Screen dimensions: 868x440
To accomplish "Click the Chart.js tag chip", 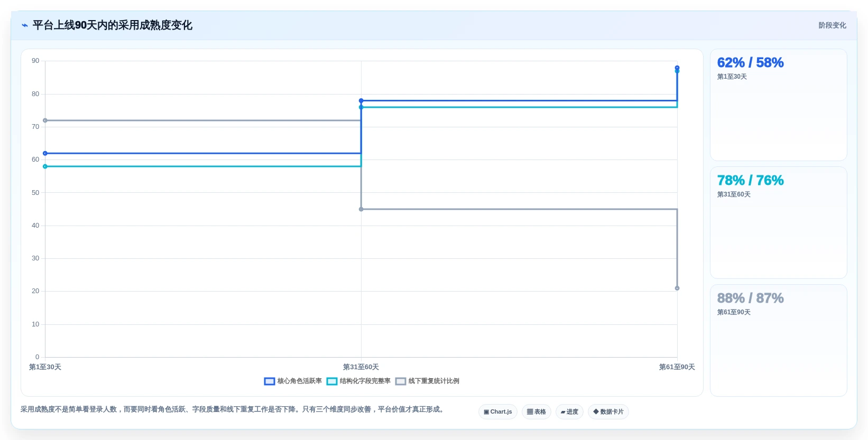I will point(498,412).
